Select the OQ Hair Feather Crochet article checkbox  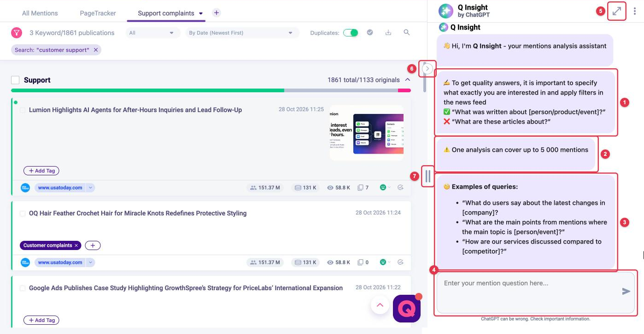[x=23, y=214]
